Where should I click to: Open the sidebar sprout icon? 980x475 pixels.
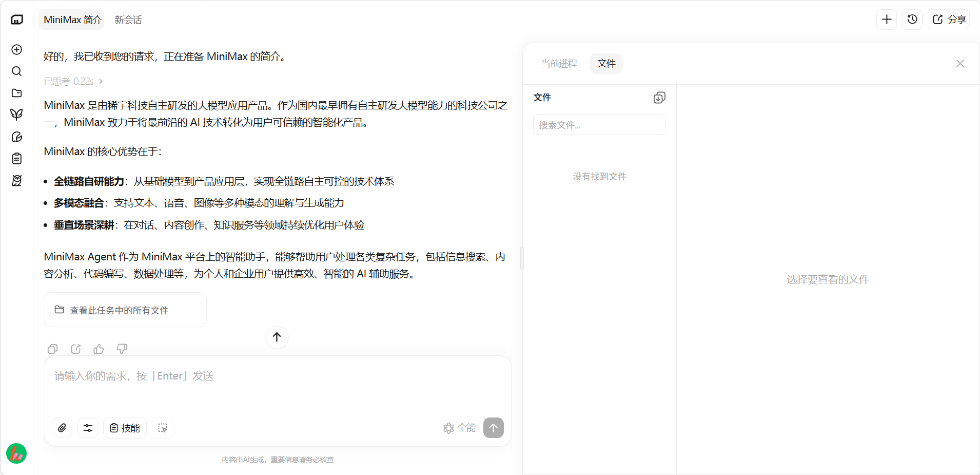[x=17, y=115]
